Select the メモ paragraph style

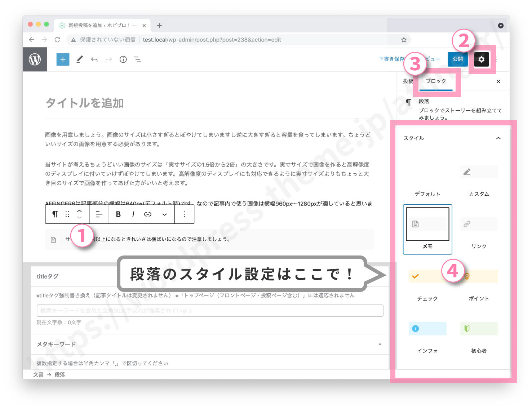pyautogui.click(x=427, y=230)
